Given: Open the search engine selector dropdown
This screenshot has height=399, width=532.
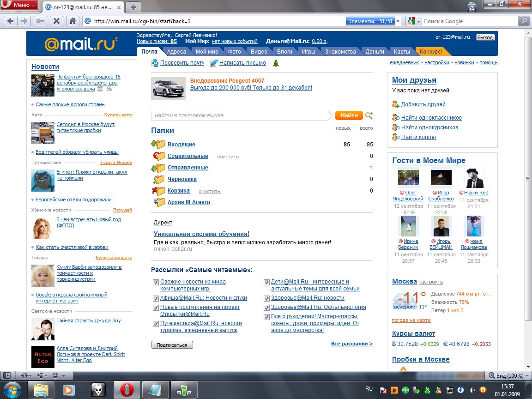Looking at the screenshot, I should [x=414, y=21].
